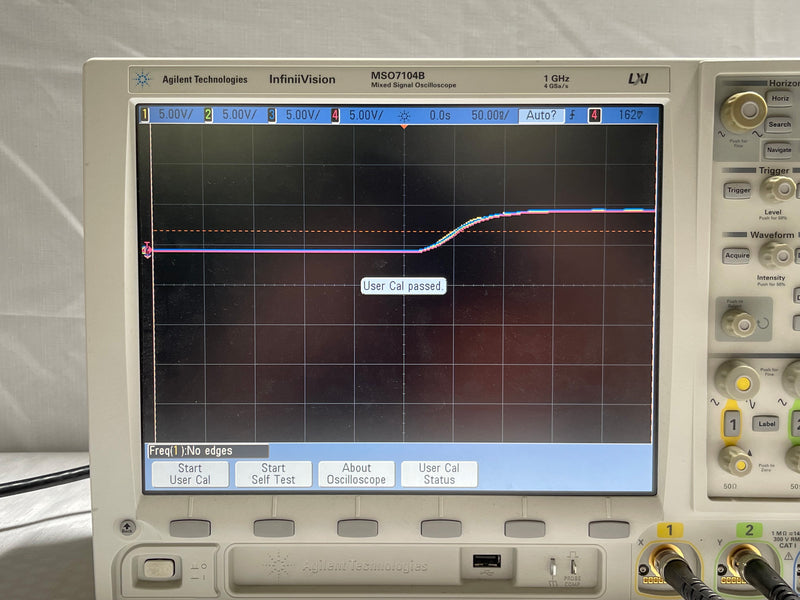Click the trigger slope icon in status bar
Image resolution: width=800 pixels, height=600 pixels.
[x=570, y=117]
